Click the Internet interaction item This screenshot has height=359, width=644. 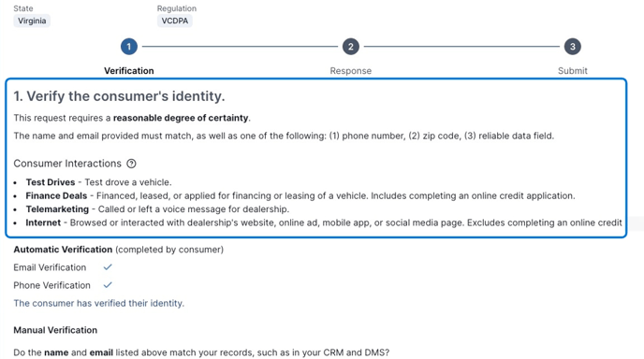pos(324,223)
